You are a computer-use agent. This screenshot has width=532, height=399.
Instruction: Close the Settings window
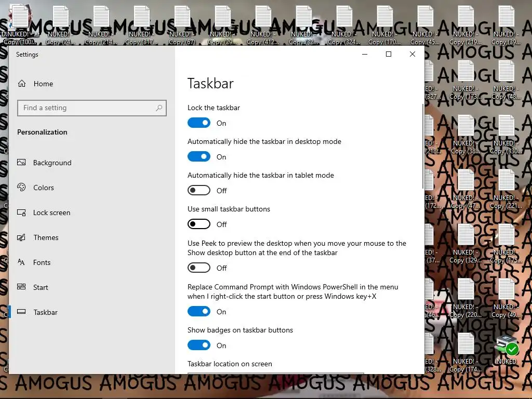click(x=412, y=54)
